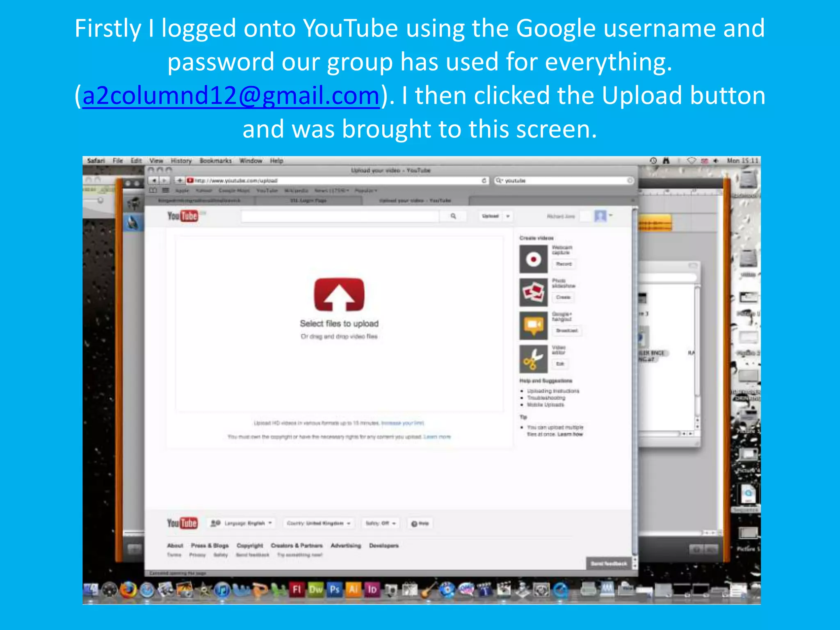Expand the Language: English dropdown
The width and height of the screenshot is (840, 630).
click(242, 523)
